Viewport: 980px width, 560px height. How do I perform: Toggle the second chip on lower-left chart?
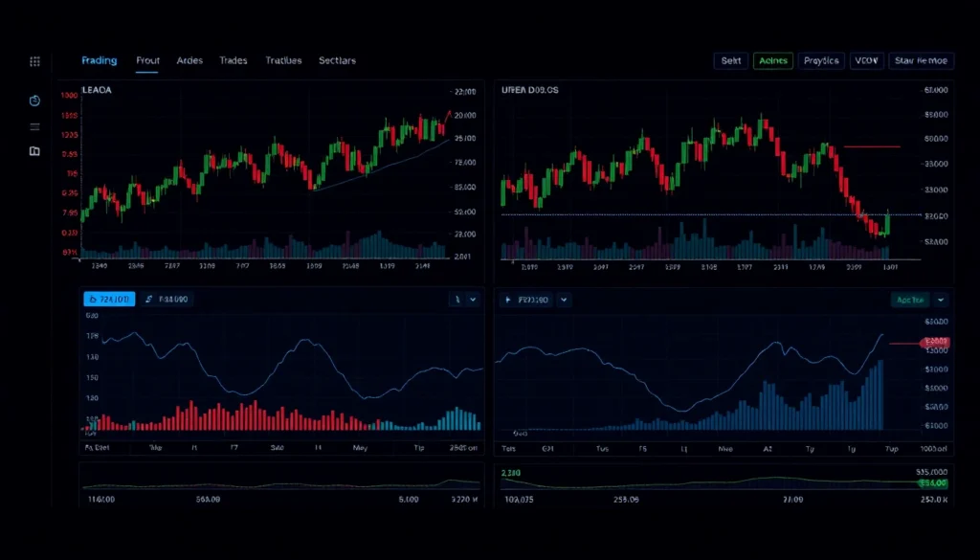tap(167, 300)
